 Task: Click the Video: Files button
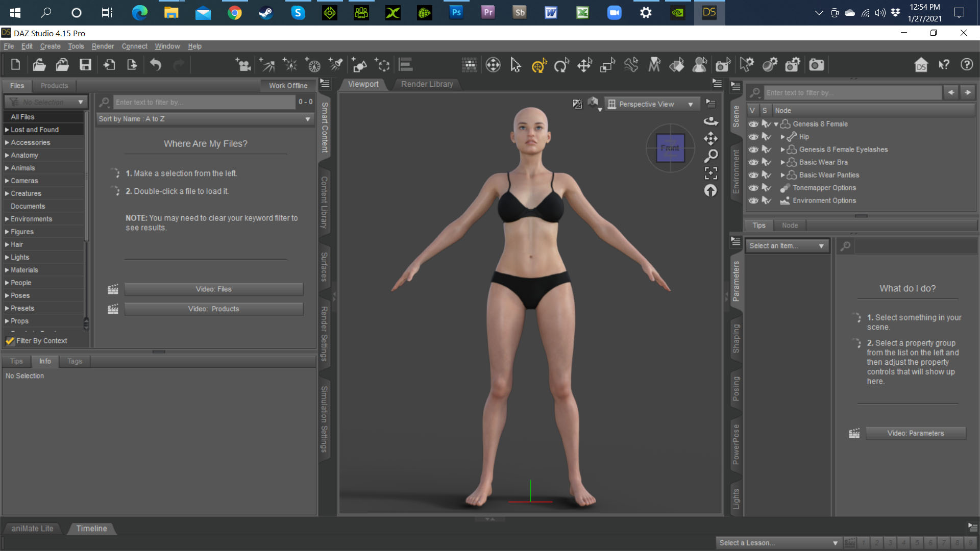(x=213, y=289)
